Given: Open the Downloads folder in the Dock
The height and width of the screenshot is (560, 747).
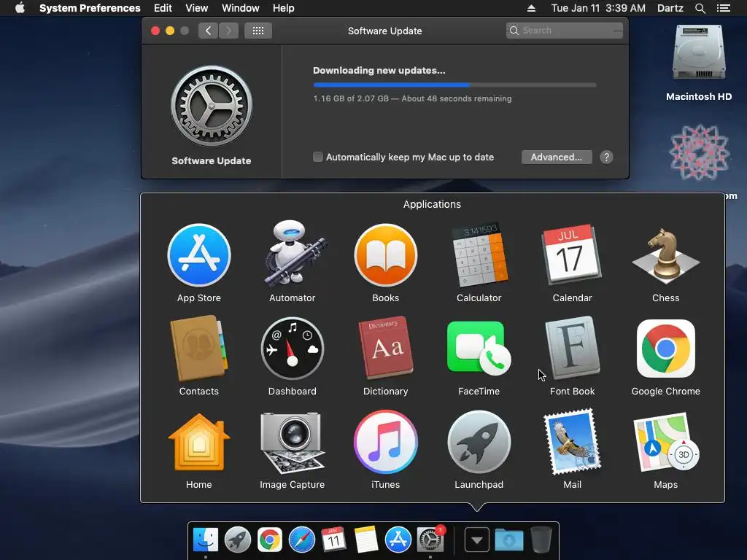Looking at the screenshot, I should tap(508, 540).
